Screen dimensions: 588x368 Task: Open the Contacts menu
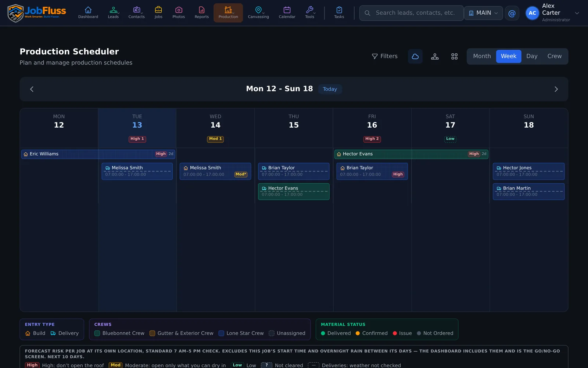tap(136, 13)
